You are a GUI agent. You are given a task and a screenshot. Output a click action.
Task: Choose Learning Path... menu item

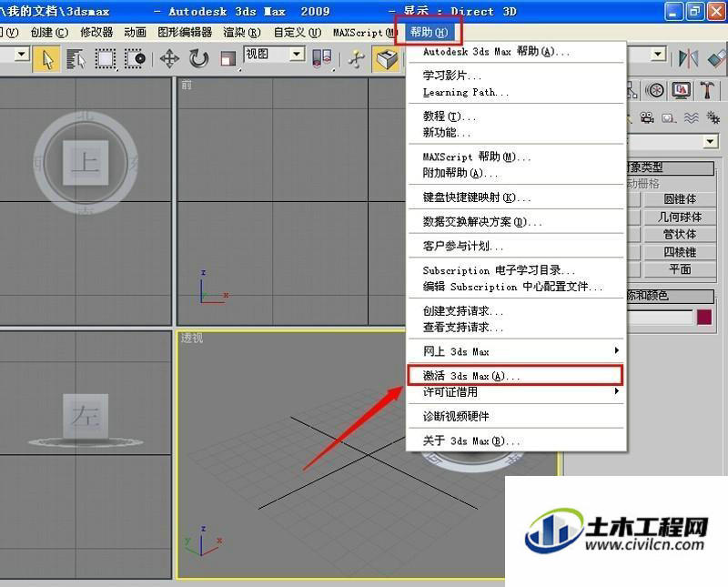tap(516, 92)
